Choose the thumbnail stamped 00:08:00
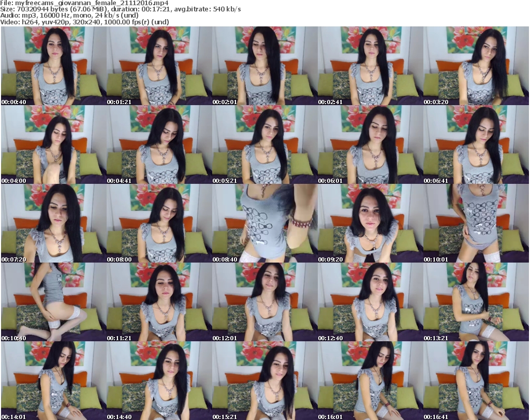Image resolution: width=530 pixels, height=420 pixels. point(159,224)
